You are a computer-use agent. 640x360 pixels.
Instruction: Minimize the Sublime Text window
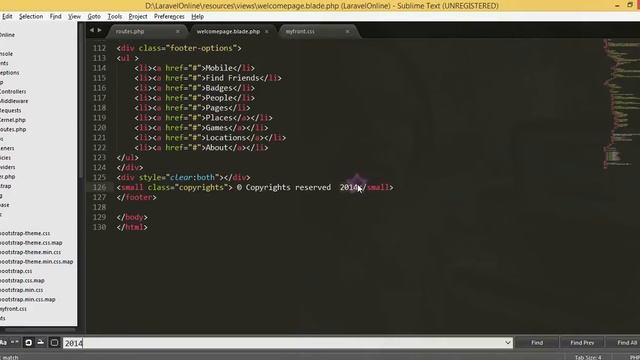(x=618, y=6)
